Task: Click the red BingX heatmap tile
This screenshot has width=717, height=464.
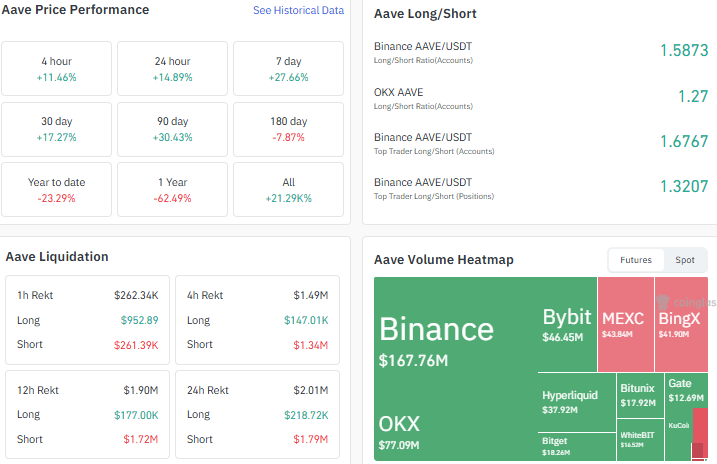Action: 681,324
